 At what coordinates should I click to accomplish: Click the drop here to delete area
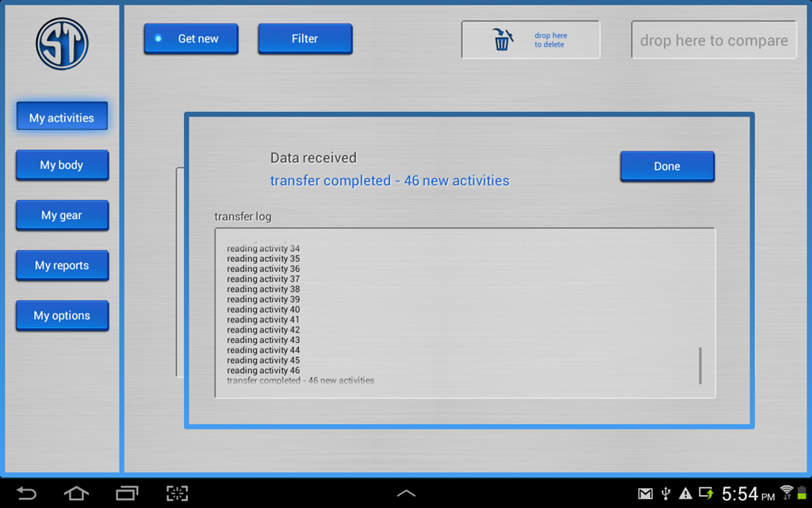(530, 40)
